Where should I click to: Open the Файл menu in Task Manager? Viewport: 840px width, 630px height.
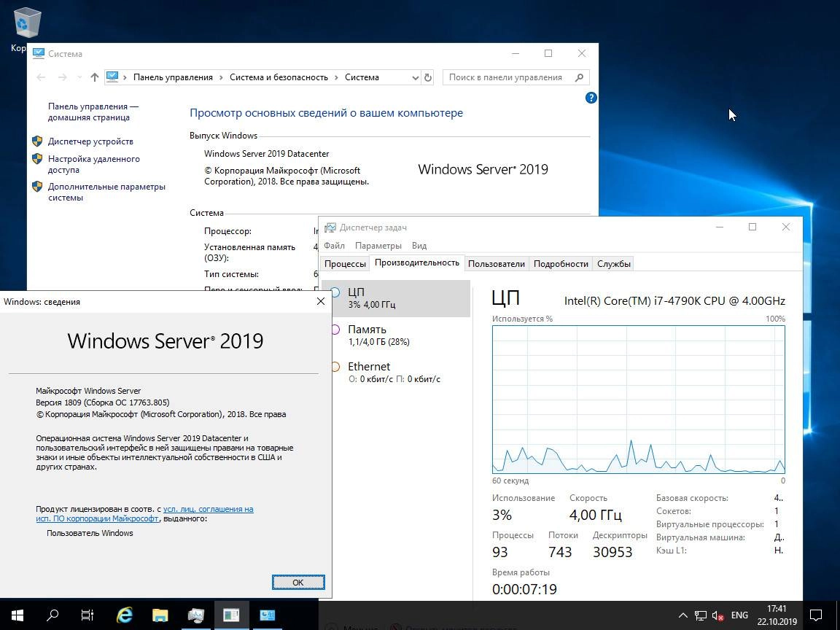334,245
